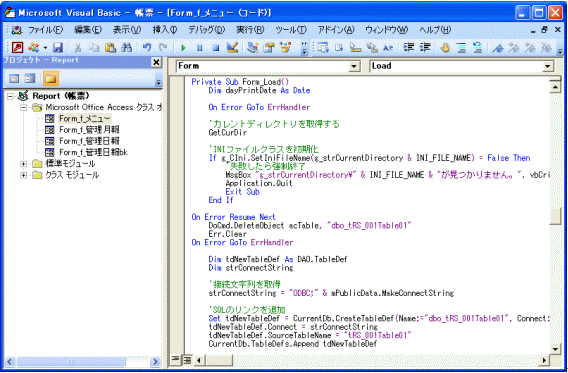Viewport: 568px width, 373px height.
Task: Expand the クラス モジュール folder
Action: [x=24, y=175]
